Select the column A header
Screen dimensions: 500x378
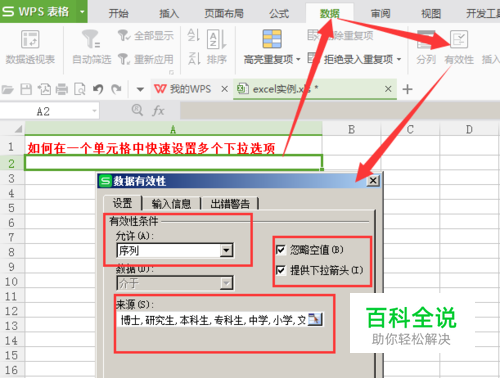[x=173, y=129]
